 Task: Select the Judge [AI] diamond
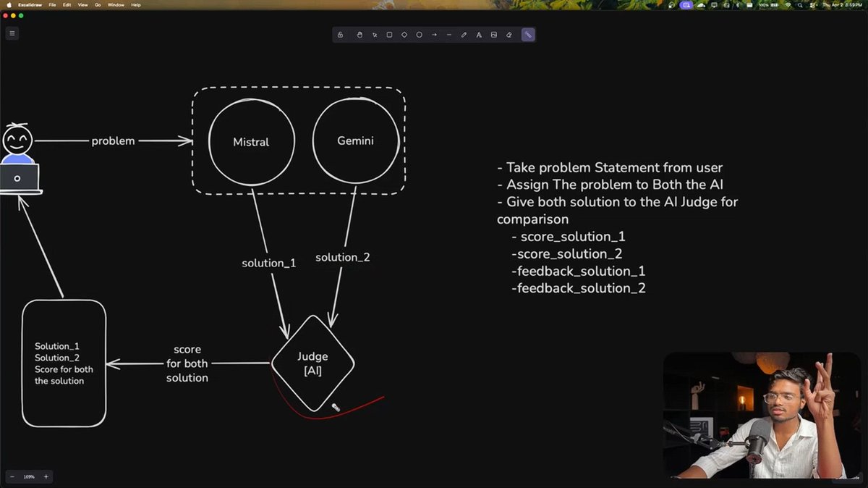[312, 363]
